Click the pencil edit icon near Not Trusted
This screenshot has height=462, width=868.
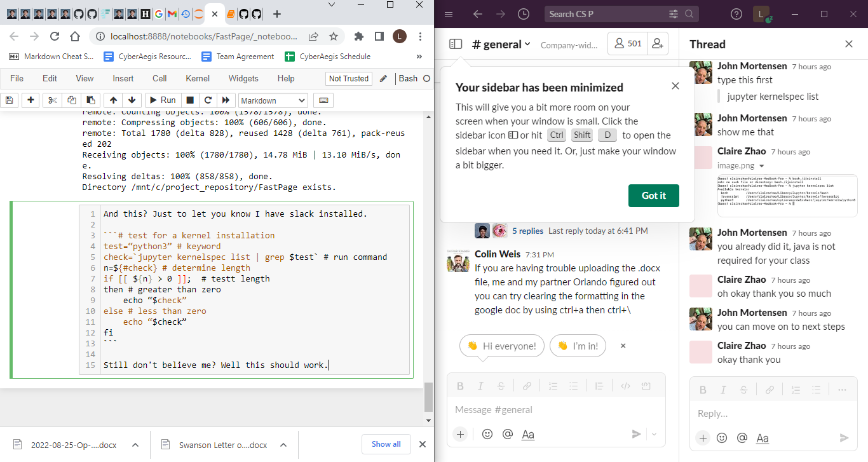[x=383, y=79]
